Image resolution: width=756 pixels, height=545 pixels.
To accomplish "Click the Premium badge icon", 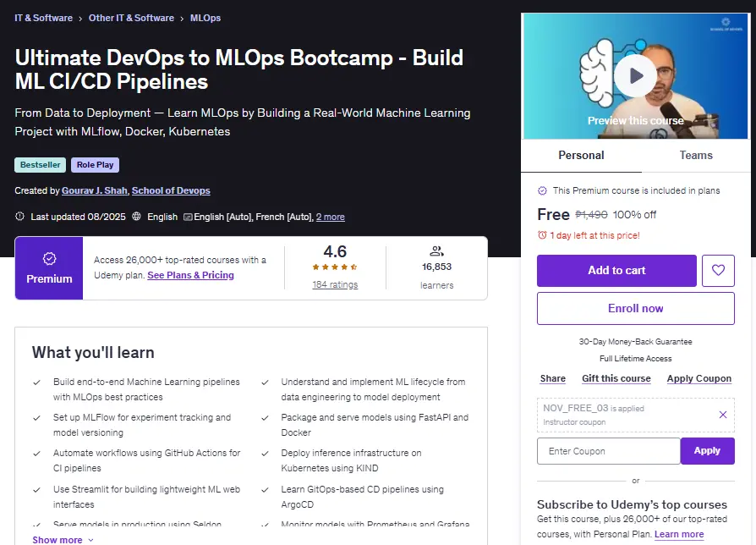I will [x=49, y=259].
